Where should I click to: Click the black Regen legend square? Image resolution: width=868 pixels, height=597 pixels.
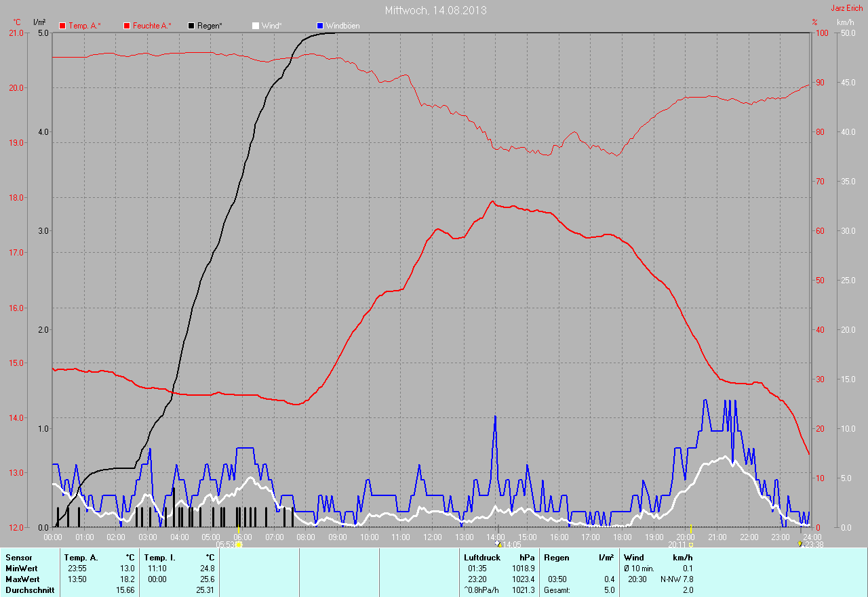tap(192, 26)
